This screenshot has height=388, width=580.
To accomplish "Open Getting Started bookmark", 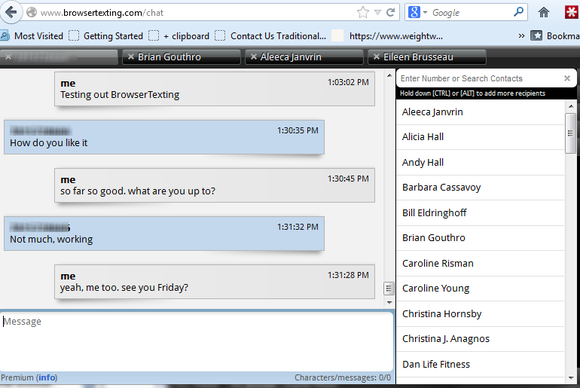I will [106, 36].
